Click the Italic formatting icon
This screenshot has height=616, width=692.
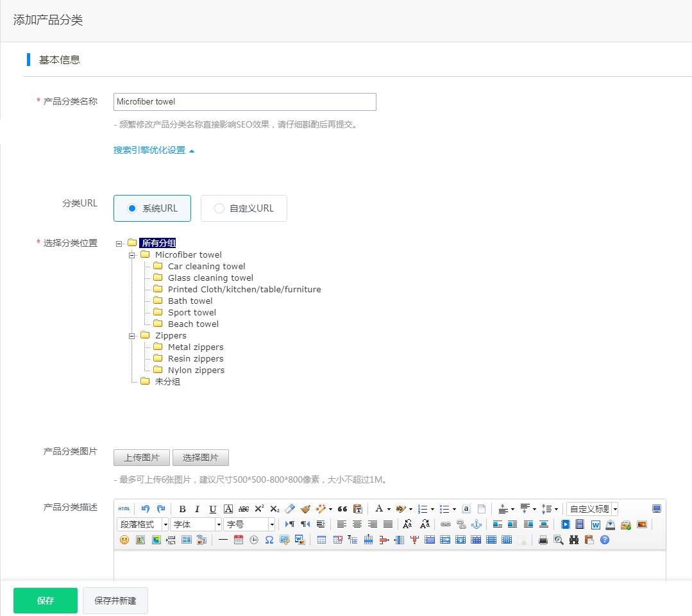[197, 509]
